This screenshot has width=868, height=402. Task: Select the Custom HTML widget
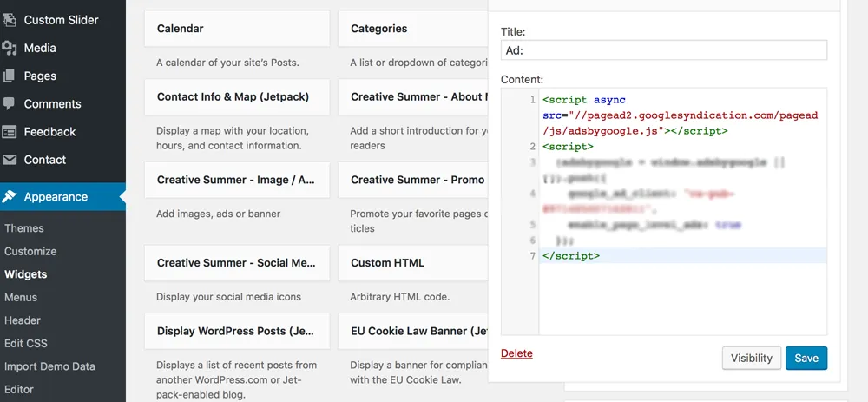point(413,263)
